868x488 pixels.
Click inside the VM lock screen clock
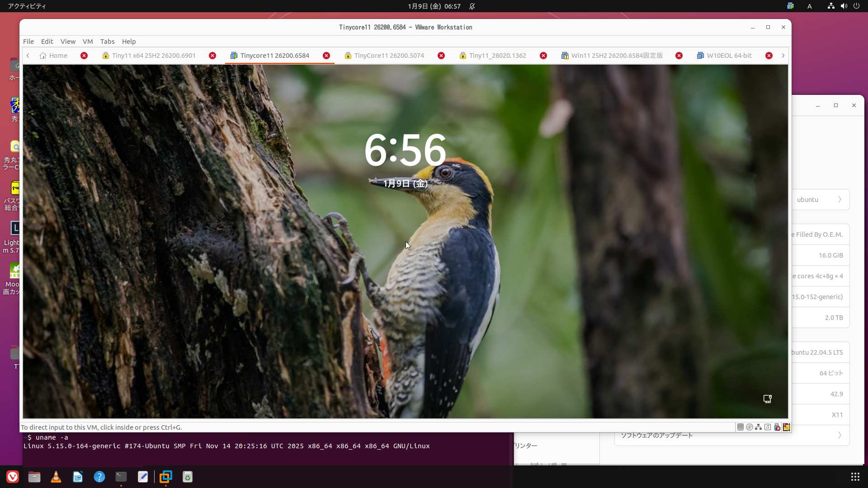coord(405,150)
